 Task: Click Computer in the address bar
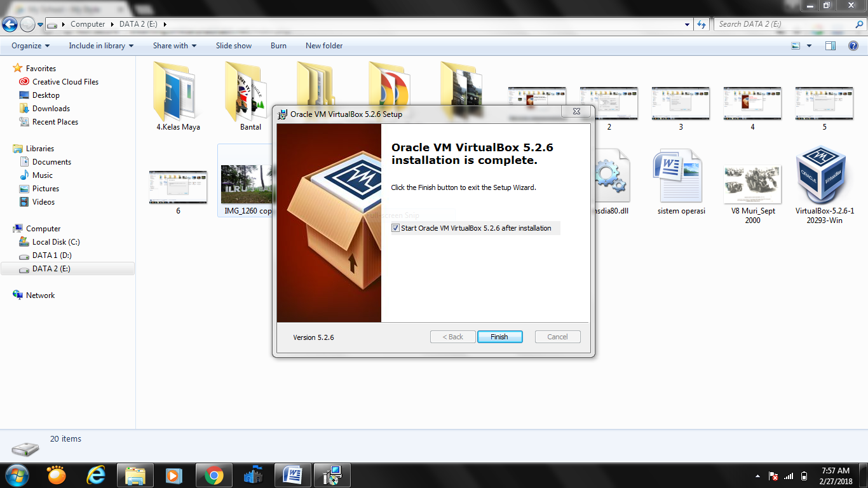(x=88, y=24)
